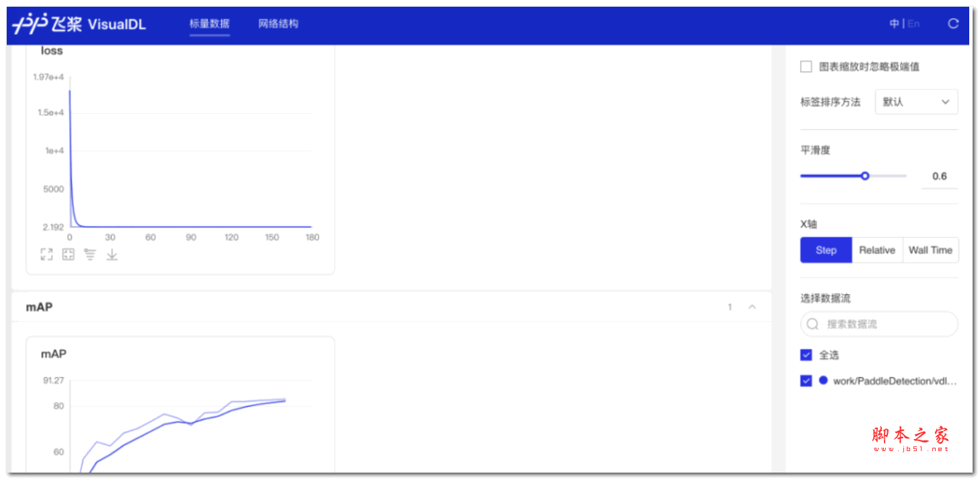The width and height of the screenshot is (980, 480).
Task: Click the 平滑度 slider handle
Action: click(x=865, y=175)
